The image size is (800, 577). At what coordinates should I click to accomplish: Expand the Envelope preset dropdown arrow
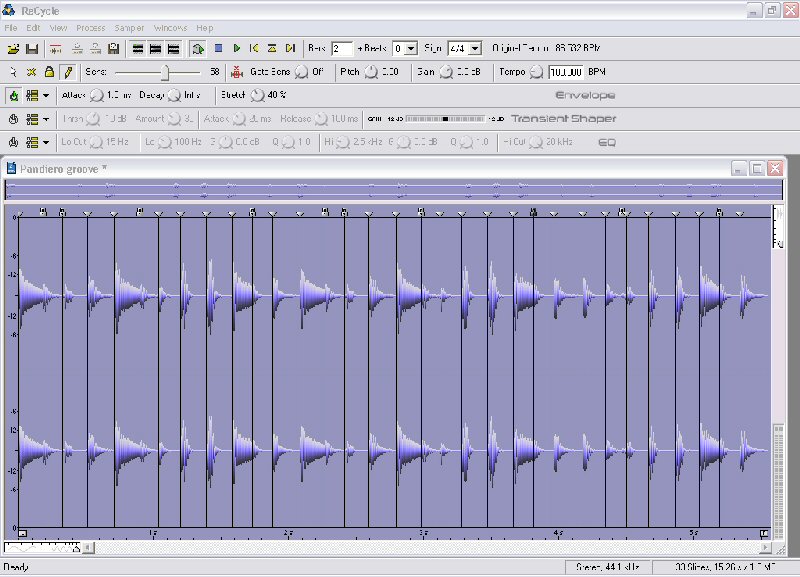(46, 96)
